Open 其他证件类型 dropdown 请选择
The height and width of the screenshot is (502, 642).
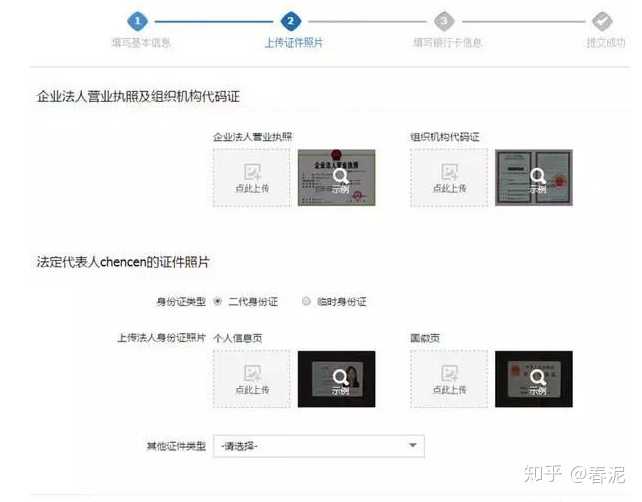point(319,446)
